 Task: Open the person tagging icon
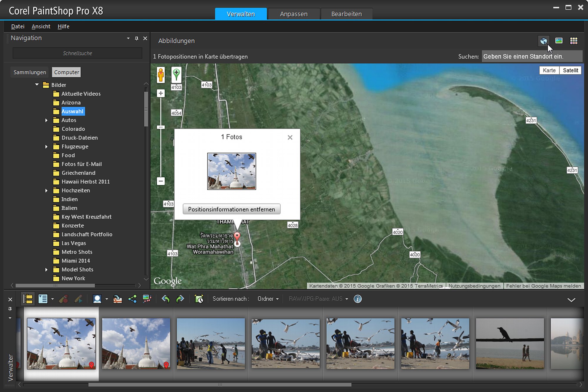pyautogui.click(x=97, y=299)
